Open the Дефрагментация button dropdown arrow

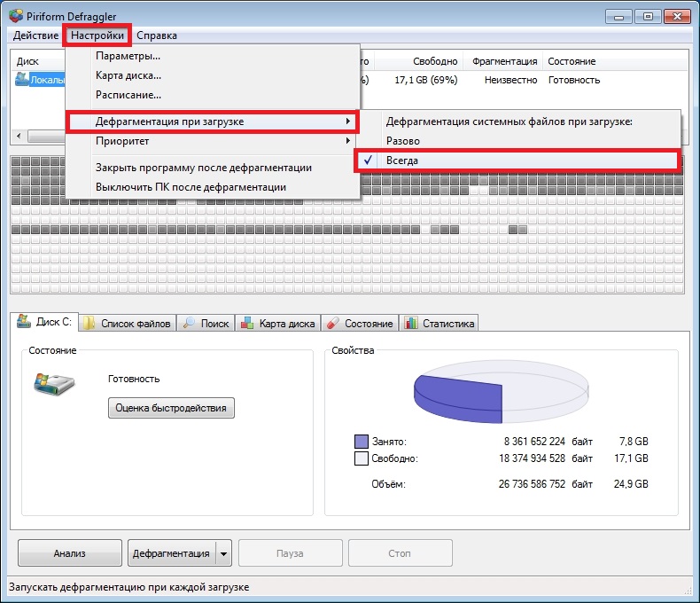click(223, 553)
